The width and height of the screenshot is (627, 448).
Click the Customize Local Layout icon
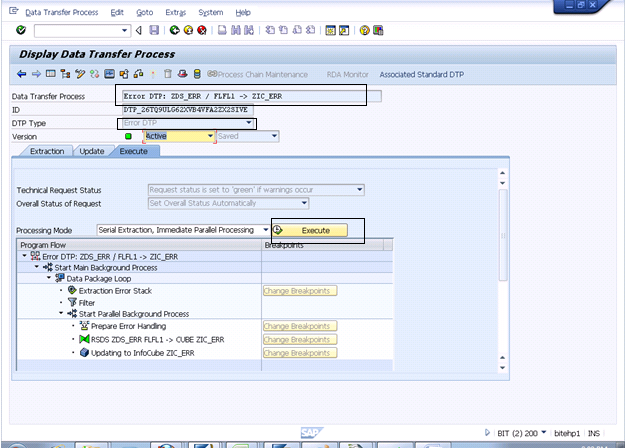pos(378,30)
